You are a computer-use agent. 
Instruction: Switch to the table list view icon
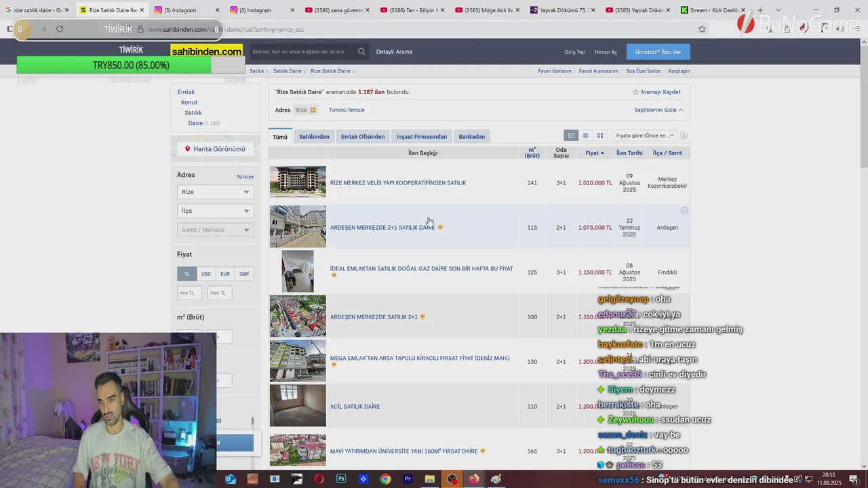click(x=571, y=136)
